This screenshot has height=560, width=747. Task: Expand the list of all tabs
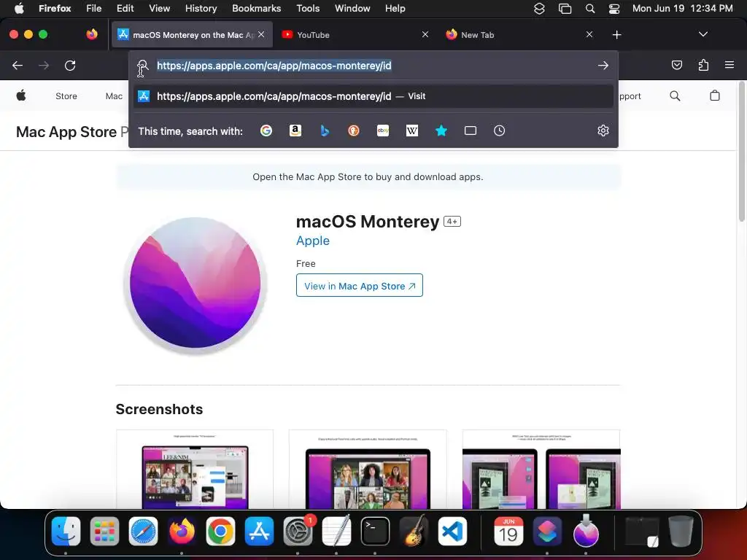[x=703, y=34]
